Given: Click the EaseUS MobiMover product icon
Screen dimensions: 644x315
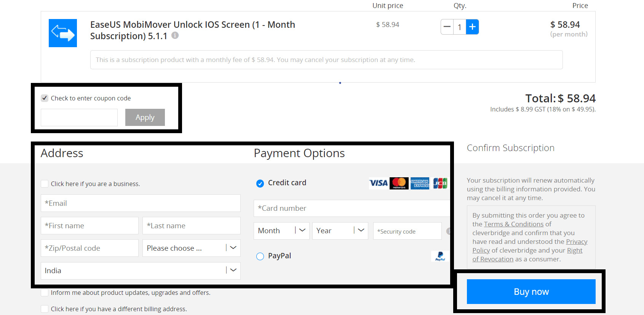Looking at the screenshot, I should tap(63, 33).
